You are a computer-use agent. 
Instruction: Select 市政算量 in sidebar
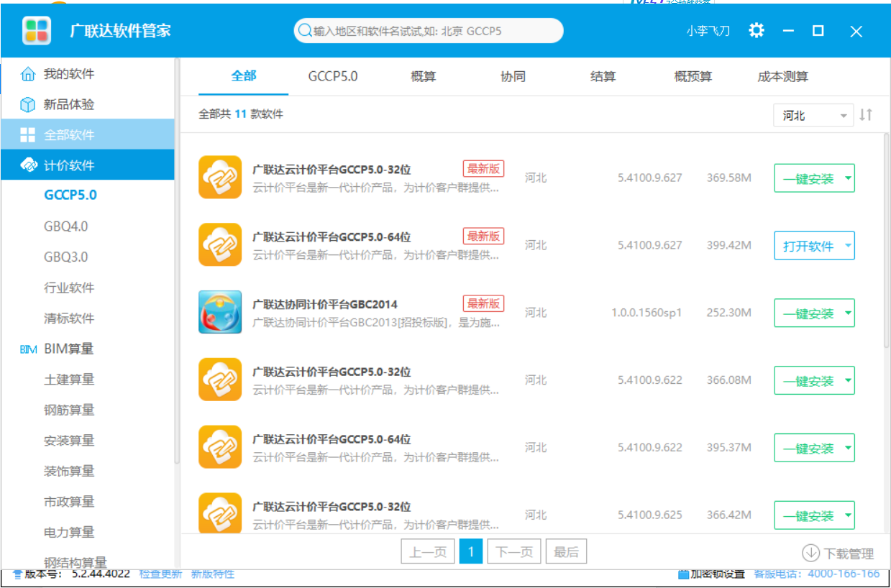[x=69, y=502]
